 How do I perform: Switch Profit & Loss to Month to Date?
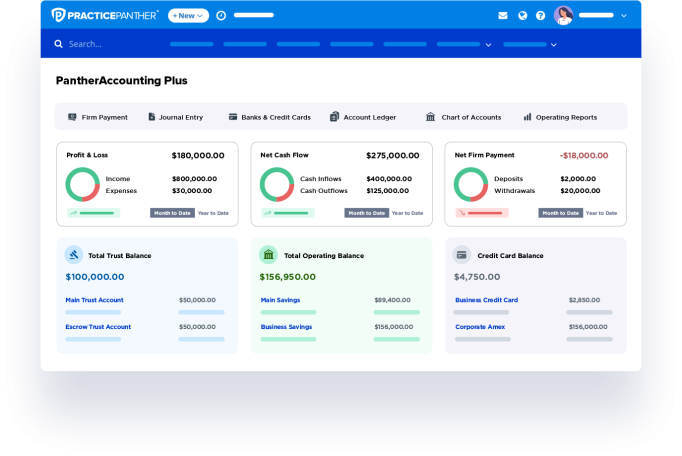point(172,213)
